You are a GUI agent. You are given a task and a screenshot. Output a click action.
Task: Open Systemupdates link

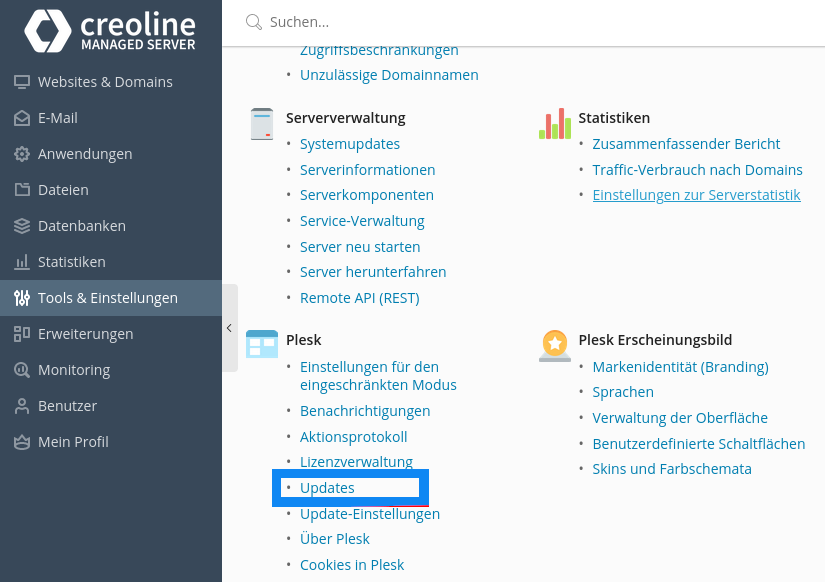pyautogui.click(x=350, y=144)
